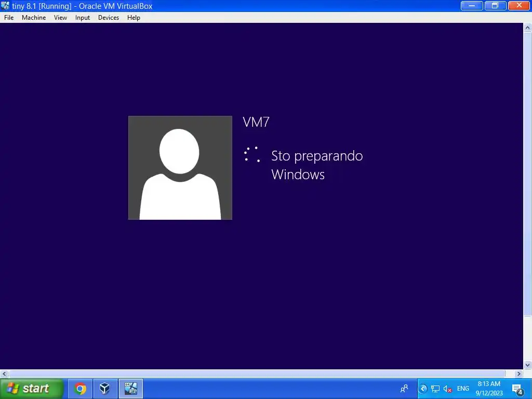Screen dimensions: 532x399
Task: Click the horizontal scrollbar thumb
Action: pyautogui.click(x=257, y=374)
